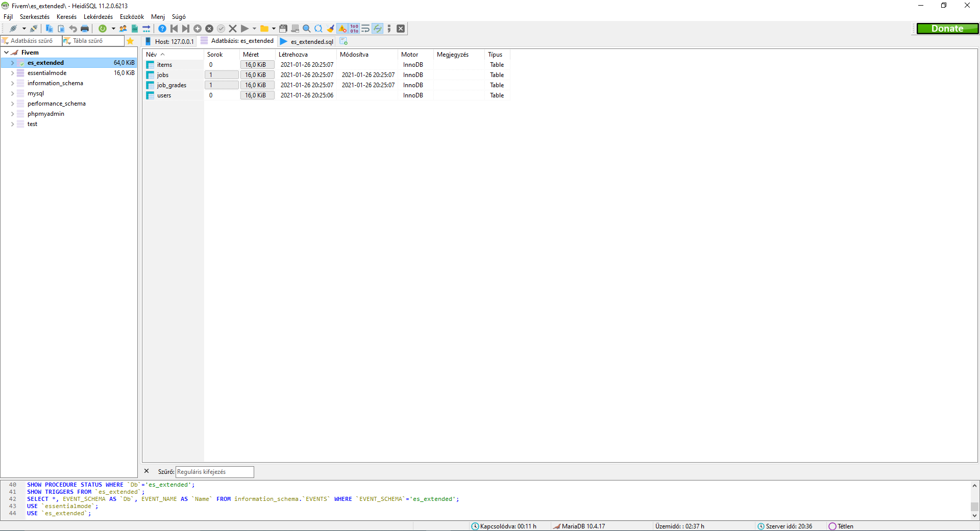This screenshot has width=980, height=531.
Task: Toggle the SQL errors warning icon
Action: [x=343, y=29]
